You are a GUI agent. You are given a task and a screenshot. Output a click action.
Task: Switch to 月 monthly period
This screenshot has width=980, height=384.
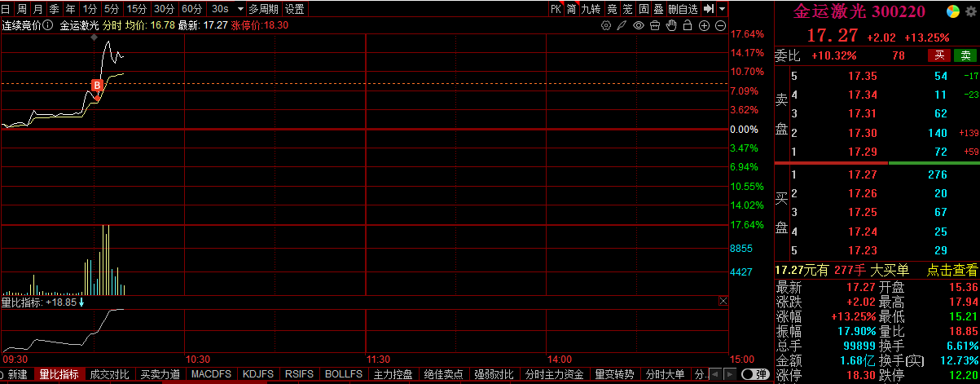(38, 9)
